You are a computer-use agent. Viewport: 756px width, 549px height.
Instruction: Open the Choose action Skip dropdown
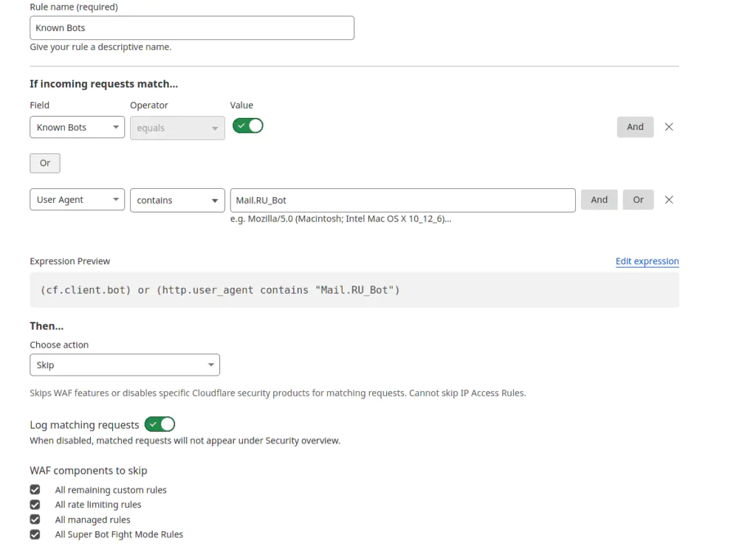pos(124,365)
